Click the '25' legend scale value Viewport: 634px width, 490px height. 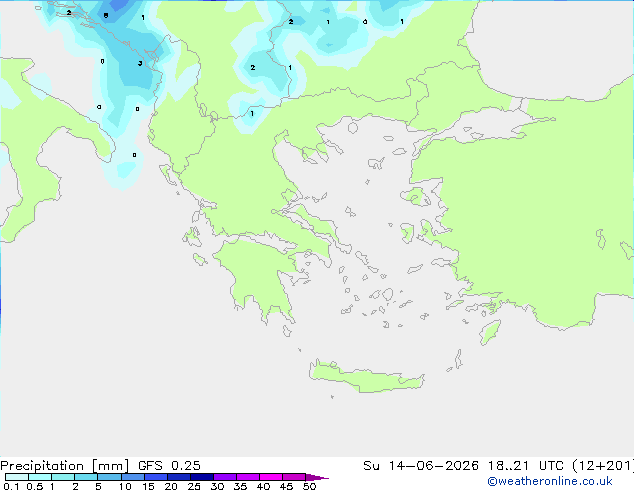coord(194,486)
